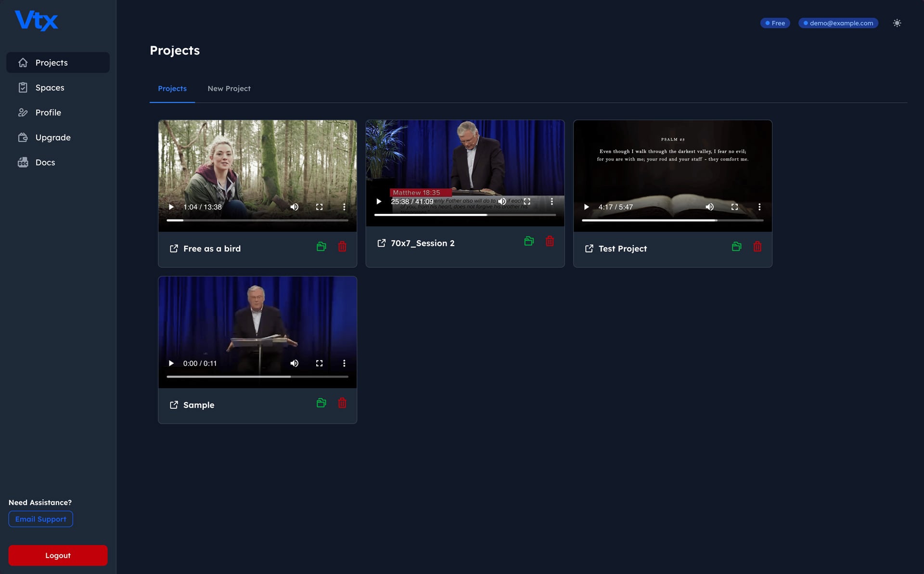The image size is (924, 574).
Task: Open external link icon for 70x7_Session 2
Action: pos(381,243)
